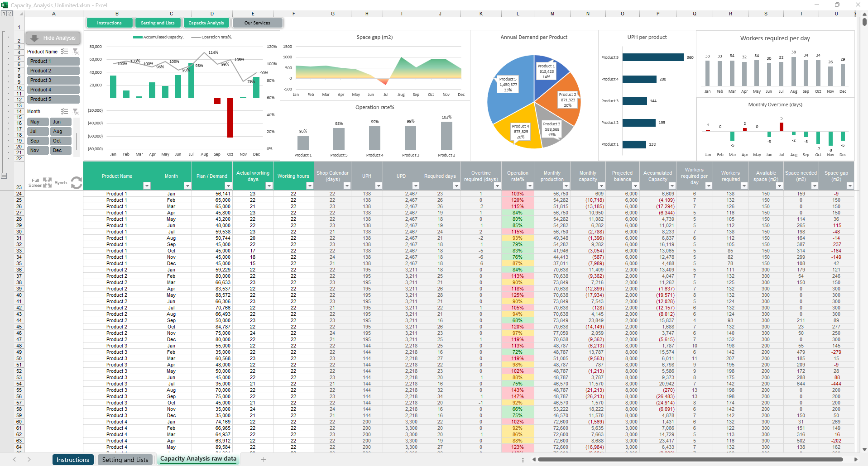Select outline level 1 button

pos(4,14)
